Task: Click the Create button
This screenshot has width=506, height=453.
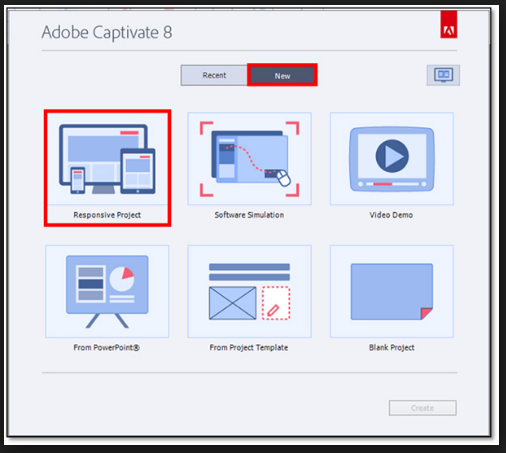Action: click(x=422, y=408)
